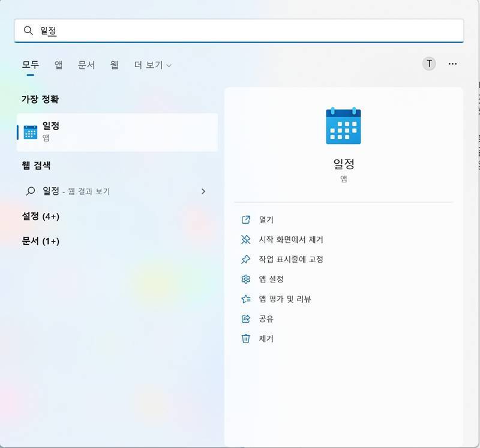Image resolution: width=480 pixels, height=448 pixels.
Task: Open 앱 평가 및 리뷰
Action: 285,299
